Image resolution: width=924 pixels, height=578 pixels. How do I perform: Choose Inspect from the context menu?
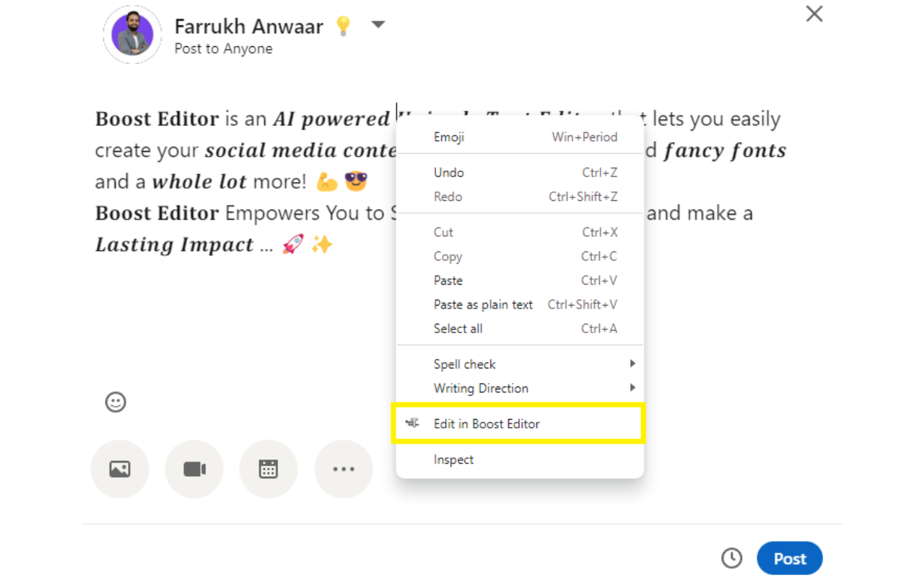tap(453, 460)
